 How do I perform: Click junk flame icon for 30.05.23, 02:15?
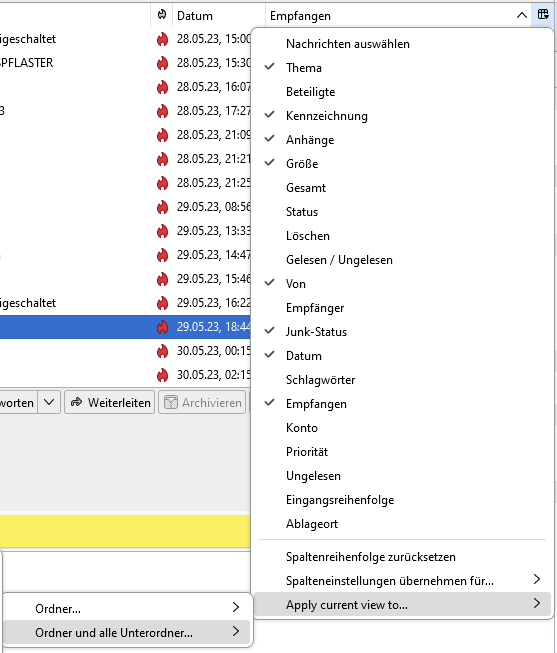coord(162,375)
